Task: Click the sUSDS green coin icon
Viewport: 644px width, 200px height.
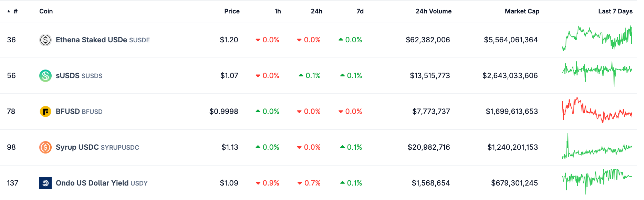Action: 45,76
